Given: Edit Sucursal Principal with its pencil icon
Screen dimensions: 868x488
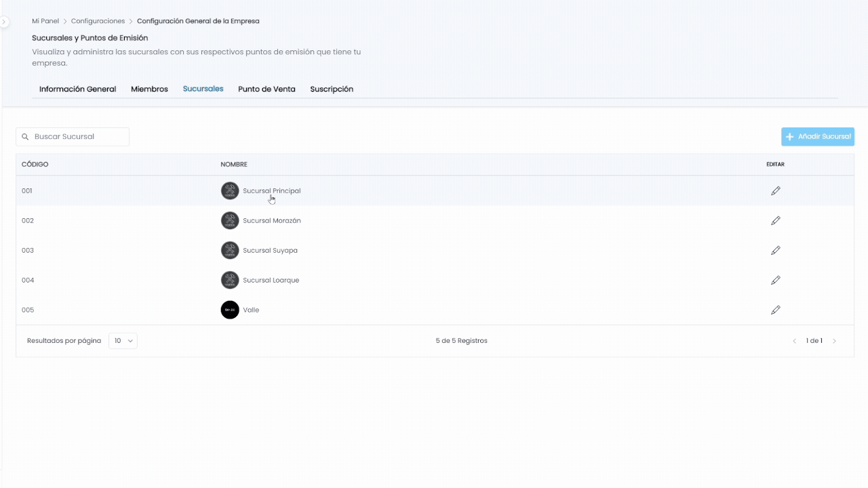Looking at the screenshot, I should tap(776, 191).
